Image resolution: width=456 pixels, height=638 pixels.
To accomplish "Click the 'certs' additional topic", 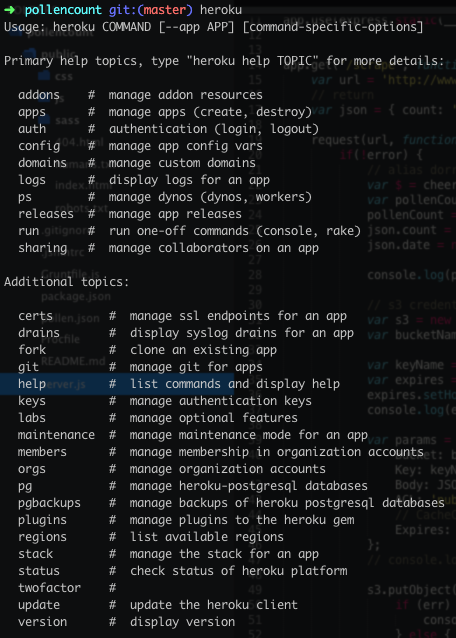I will (35, 316).
